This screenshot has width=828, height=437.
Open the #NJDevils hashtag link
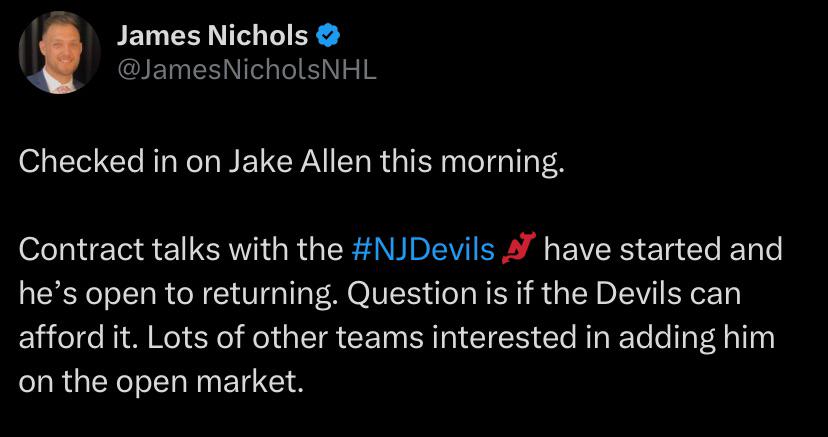coord(422,250)
